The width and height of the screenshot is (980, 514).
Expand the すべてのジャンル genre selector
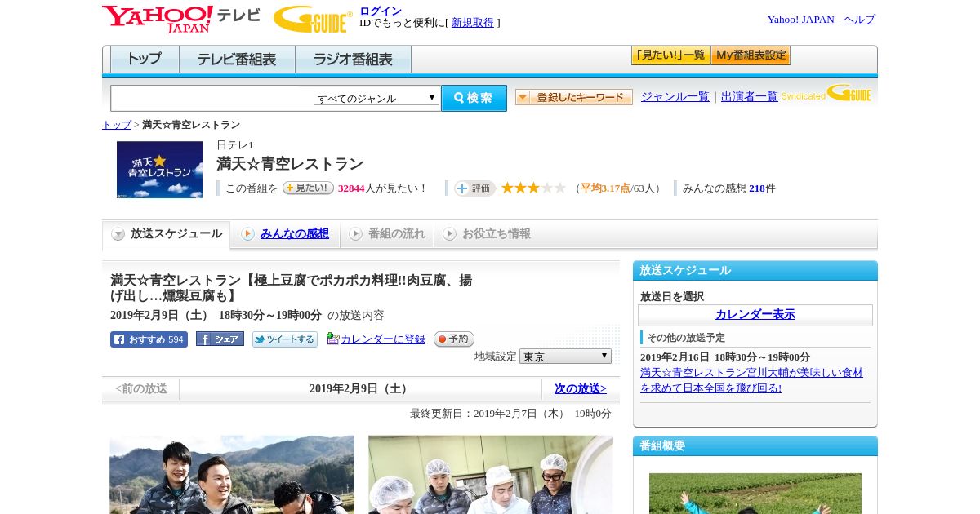click(376, 98)
